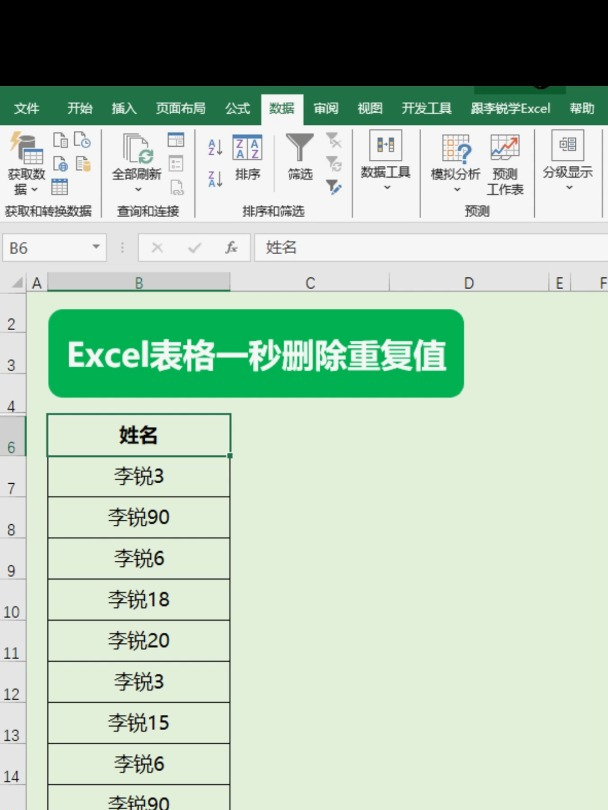This screenshot has width=608, height=810.
Task: Click the From Text/CSV import icon
Action: (60, 139)
